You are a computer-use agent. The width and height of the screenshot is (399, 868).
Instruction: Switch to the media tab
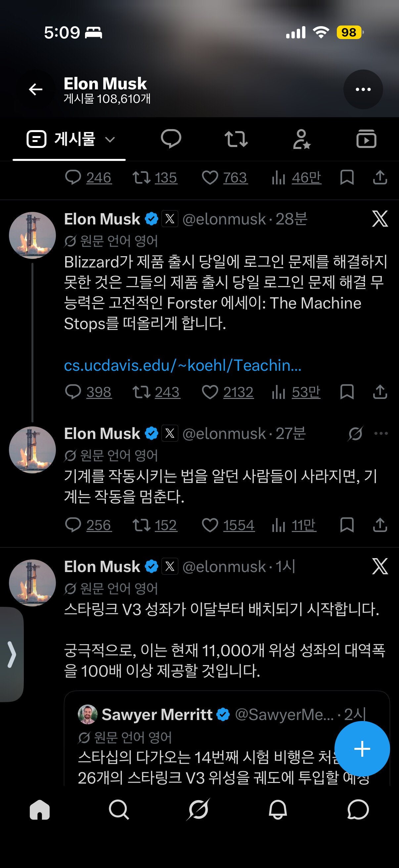tap(366, 139)
